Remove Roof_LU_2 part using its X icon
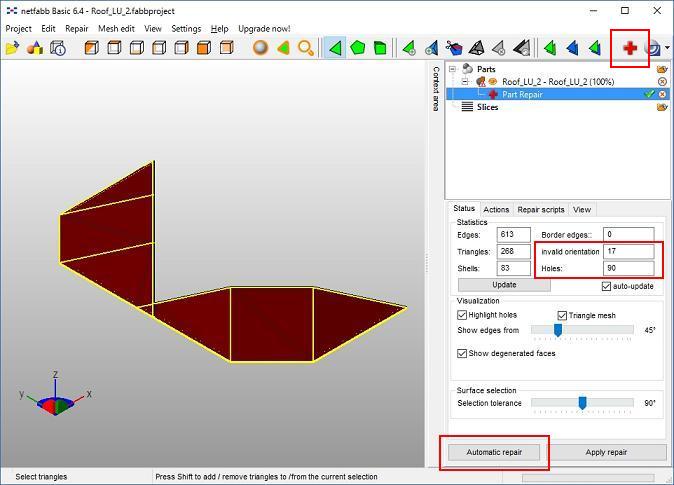This screenshot has width=674, height=485. 662,82
